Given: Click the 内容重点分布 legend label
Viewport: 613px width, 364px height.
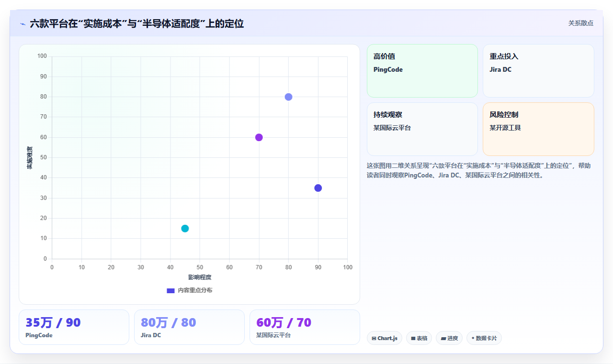Looking at the screenshot, I should click(195, 290).
